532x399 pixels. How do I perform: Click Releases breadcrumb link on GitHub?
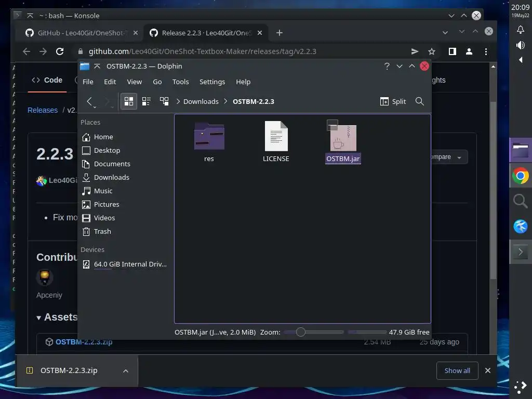pyautogui.click(x=43, y=110)
